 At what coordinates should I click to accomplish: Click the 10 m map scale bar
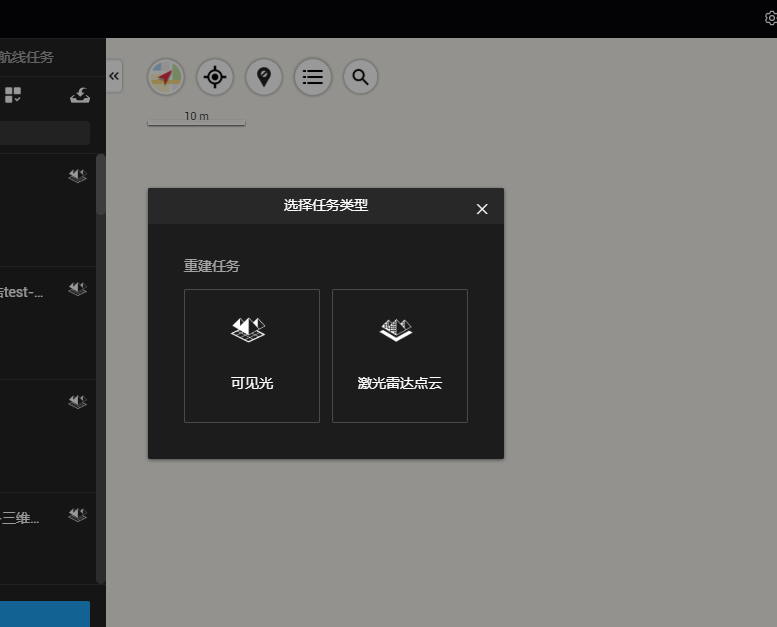pos(196,118)
